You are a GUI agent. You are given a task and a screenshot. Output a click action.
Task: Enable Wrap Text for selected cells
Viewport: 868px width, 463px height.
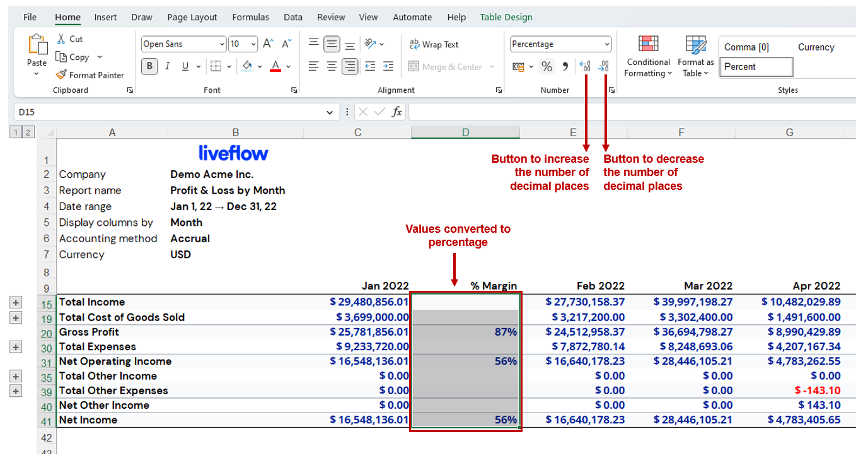coord(434,44)
